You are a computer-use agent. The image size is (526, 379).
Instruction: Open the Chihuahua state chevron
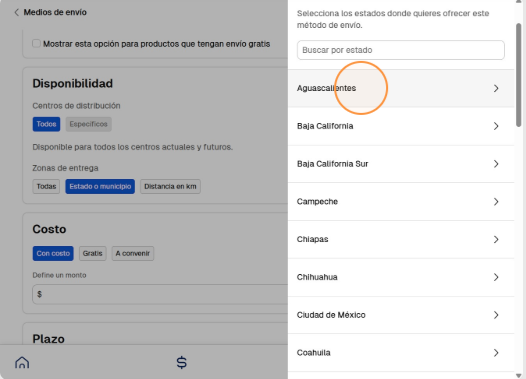pyautogui.click(x=496, y=277)
